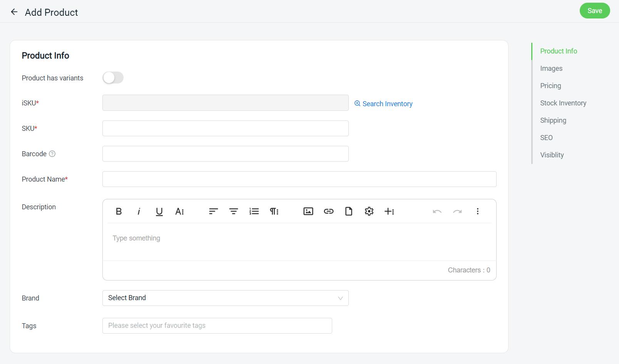Click the Product Name input field

tap(299, 179)
